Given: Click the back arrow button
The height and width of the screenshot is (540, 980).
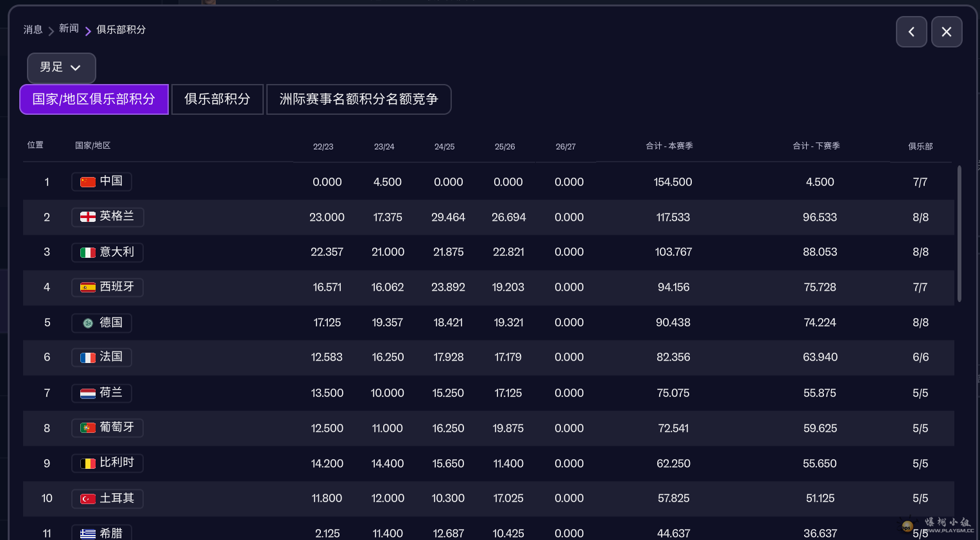Looking at the screenshot, I should (911, 31).
